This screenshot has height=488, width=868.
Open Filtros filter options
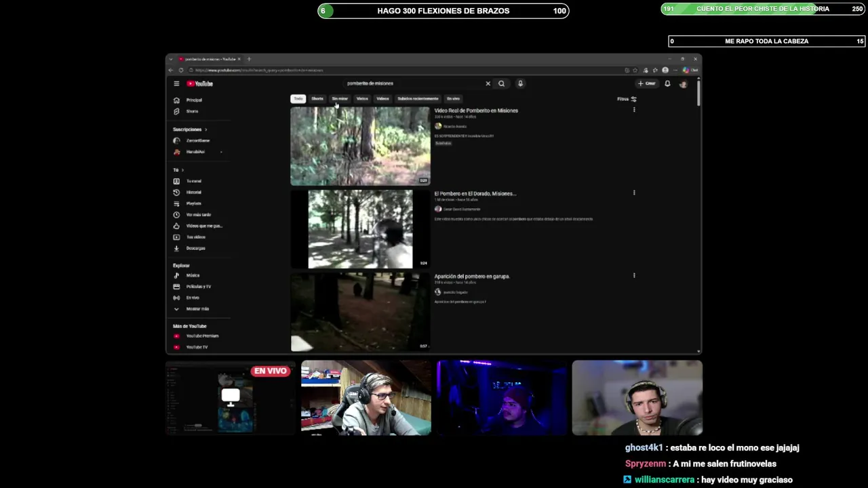click(627, 99)
